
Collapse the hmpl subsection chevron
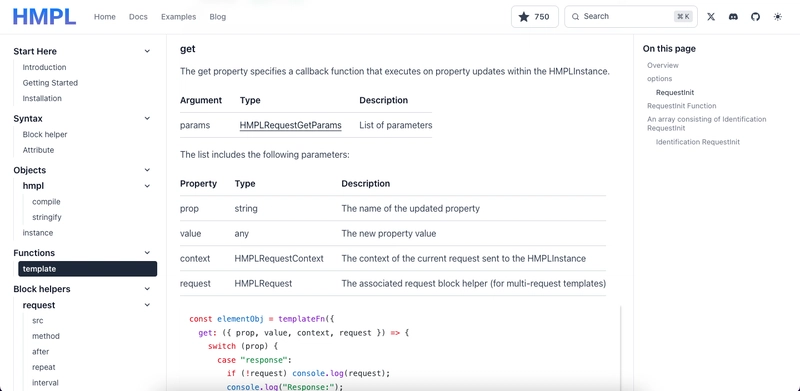(147, 186)
